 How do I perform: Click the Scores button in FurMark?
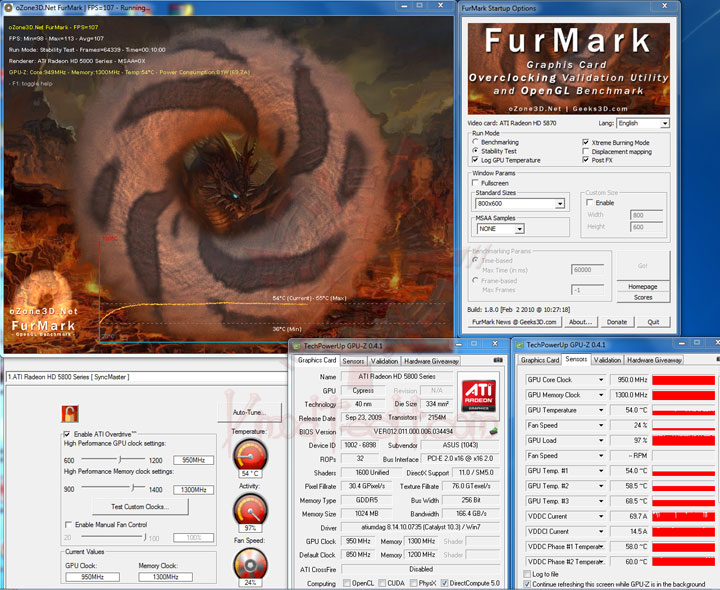pos(642,297)
